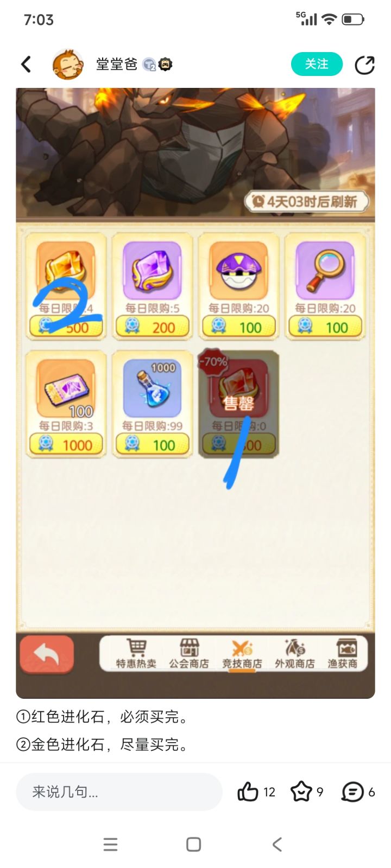
Task: Follow the author with 关注 button
Action: pos(317,64)
